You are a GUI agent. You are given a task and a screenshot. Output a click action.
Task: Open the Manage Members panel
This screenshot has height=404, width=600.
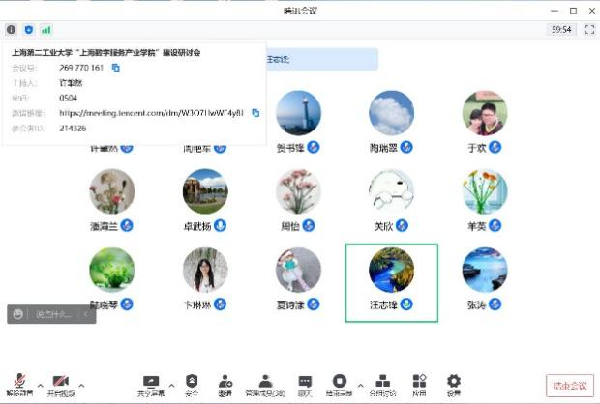(265, 384)
